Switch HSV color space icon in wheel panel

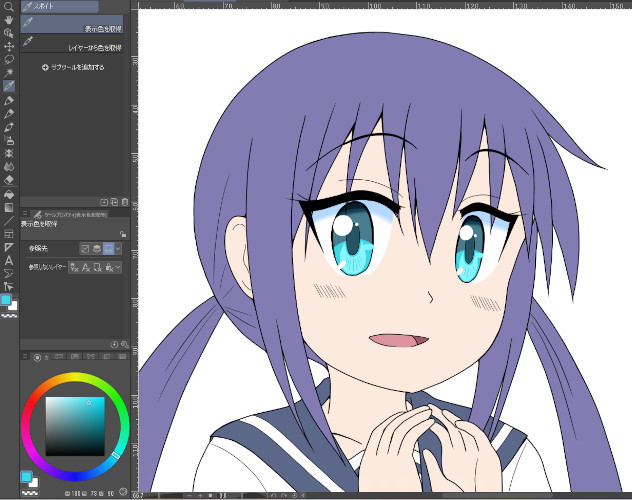tap(124, 492)
